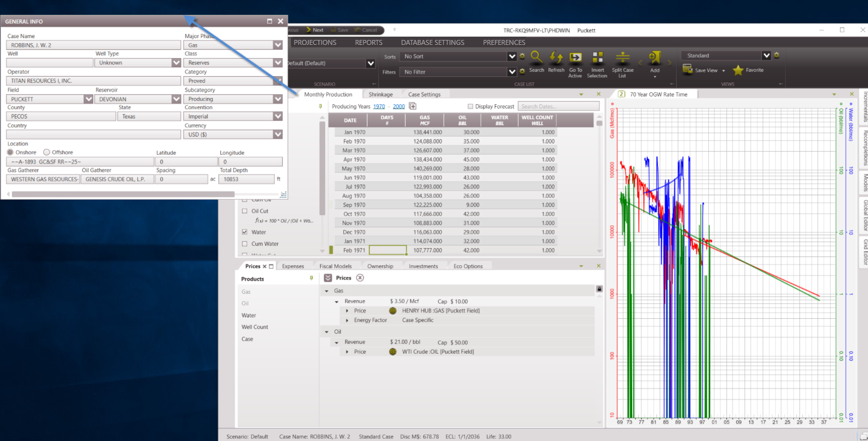The image size is (868, 441).
Task: Click the Search magnifier icon
Action: point(536,57)
